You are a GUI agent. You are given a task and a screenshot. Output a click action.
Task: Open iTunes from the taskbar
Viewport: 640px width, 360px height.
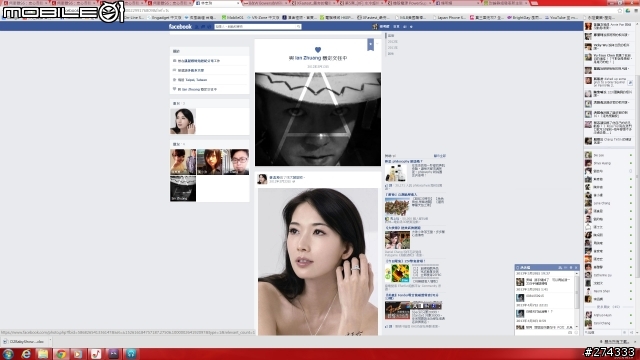click(x=96, y=353)
